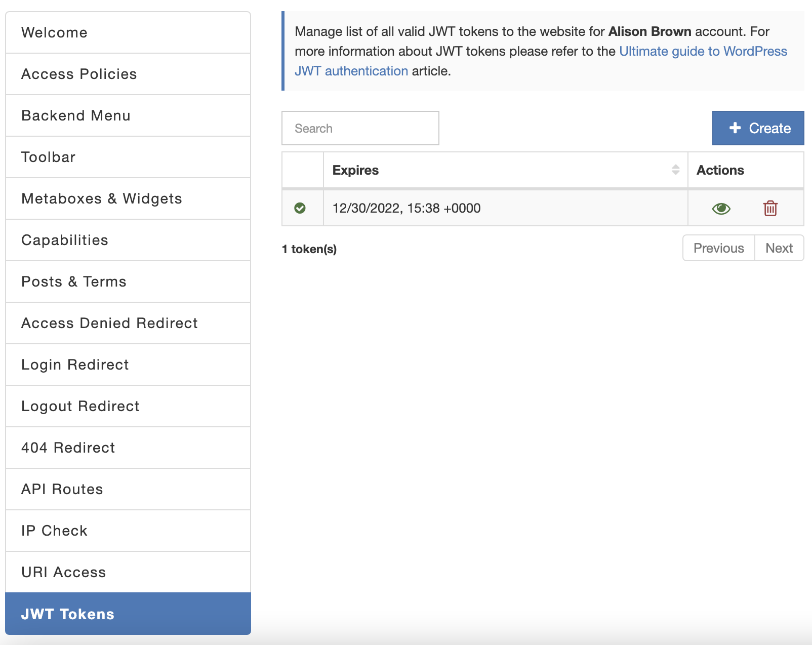Screen dimensions: 812x645
Task: Delete the token using trash icon
Action: click(x=770, y=208)
